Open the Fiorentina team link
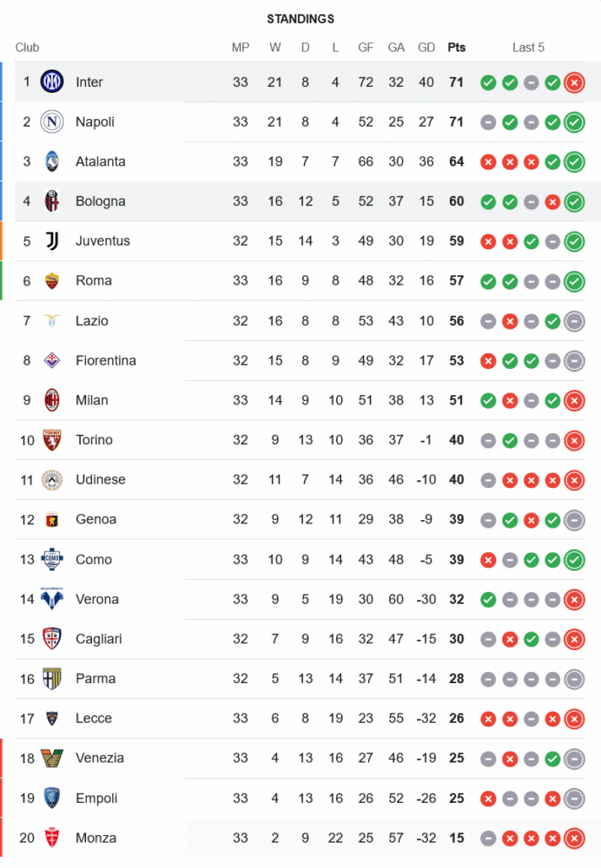Screen dimensions: 601x868 (x=105, y=360)
